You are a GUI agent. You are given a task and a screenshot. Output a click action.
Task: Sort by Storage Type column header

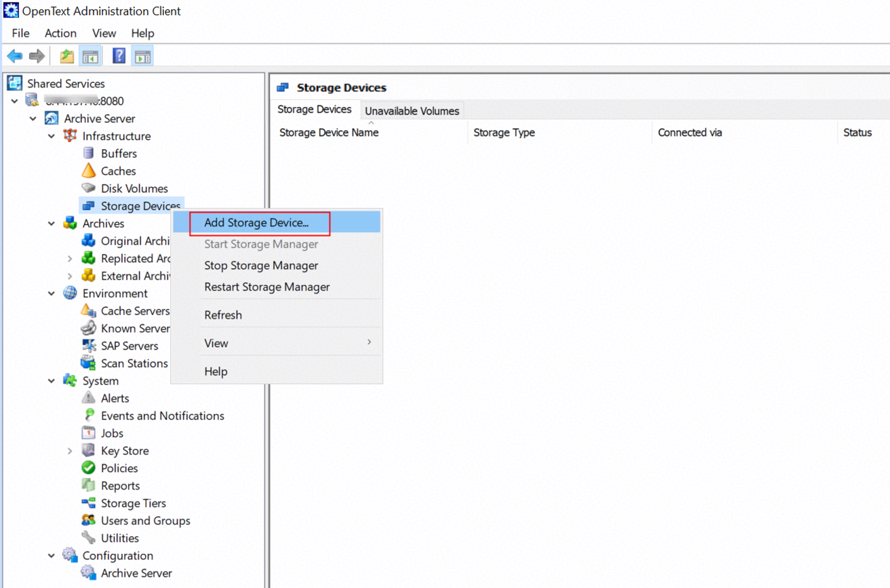click(560, 132)
